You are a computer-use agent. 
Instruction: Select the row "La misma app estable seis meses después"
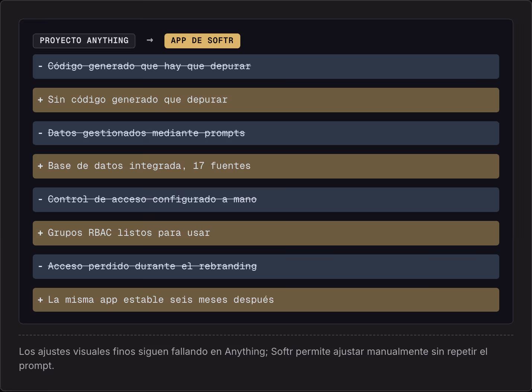pos(266,300)
